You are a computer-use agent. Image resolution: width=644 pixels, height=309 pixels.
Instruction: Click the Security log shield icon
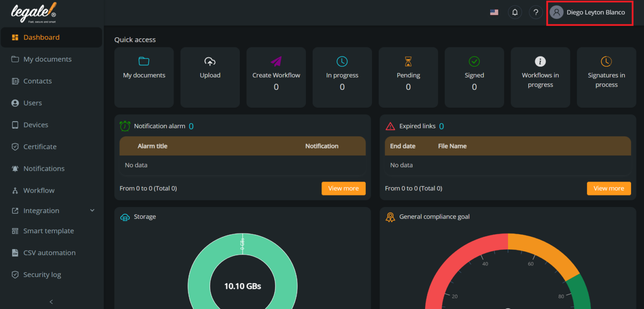15,274
